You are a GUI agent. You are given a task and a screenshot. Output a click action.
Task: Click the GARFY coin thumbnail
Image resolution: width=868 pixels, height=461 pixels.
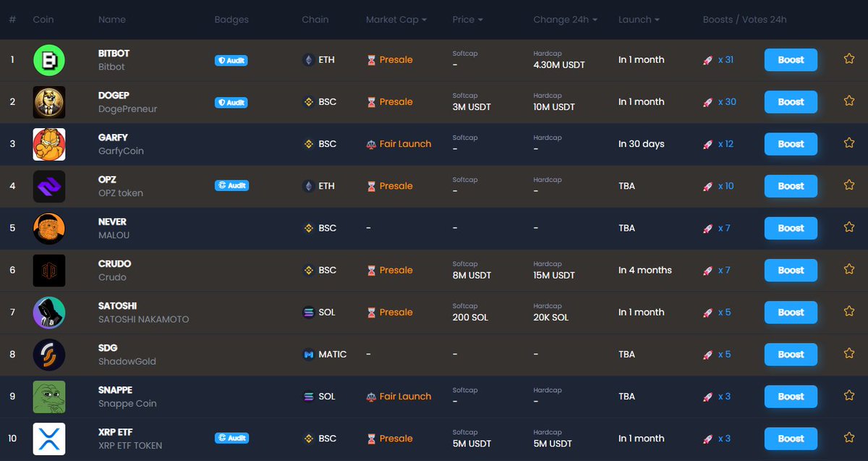tap(49, 144)
